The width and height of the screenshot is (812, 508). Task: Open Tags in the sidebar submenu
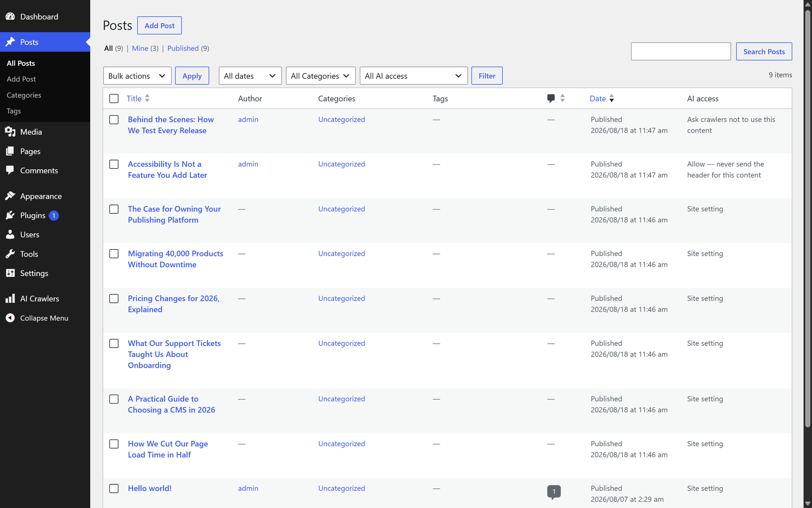(x=14, y=111)
